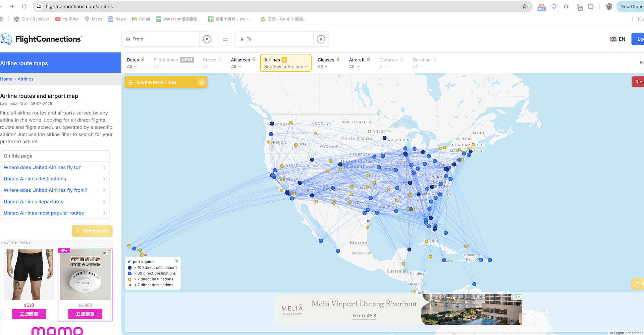Image resolution: width=644 pixels, height=335 pixels.
Task: Close the Airport legend box
Action: click(177, 261)
